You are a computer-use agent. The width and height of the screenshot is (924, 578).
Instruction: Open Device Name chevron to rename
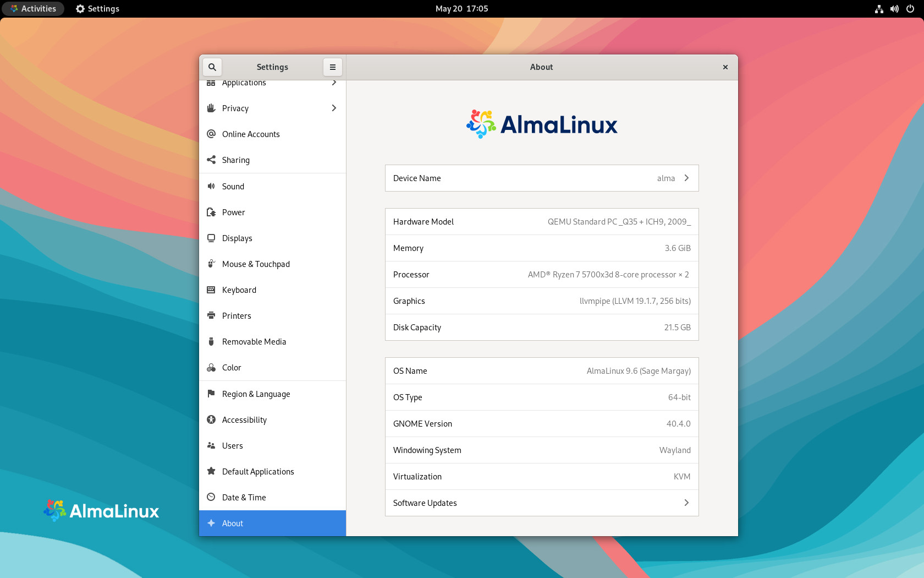(x=686, y=178)
